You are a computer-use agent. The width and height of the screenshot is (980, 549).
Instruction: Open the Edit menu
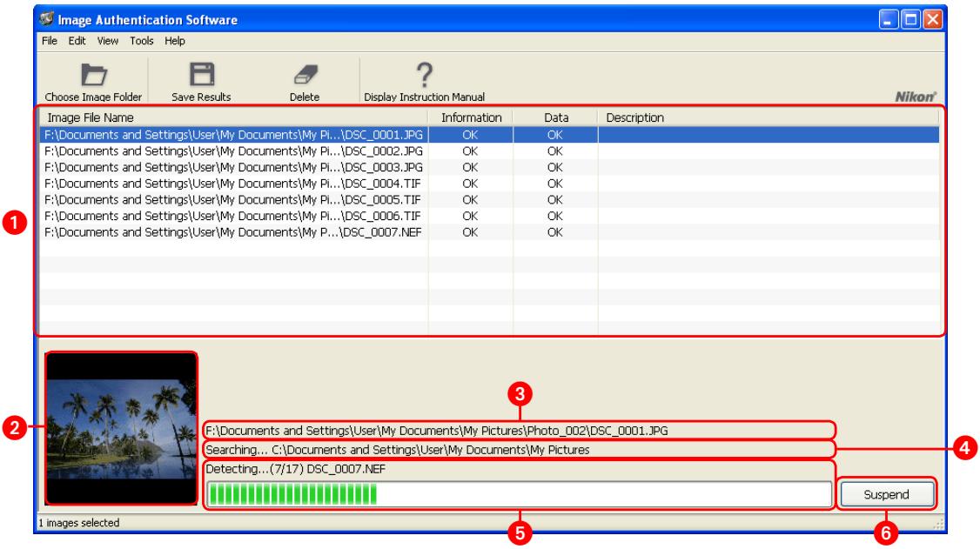coord(77,41)
